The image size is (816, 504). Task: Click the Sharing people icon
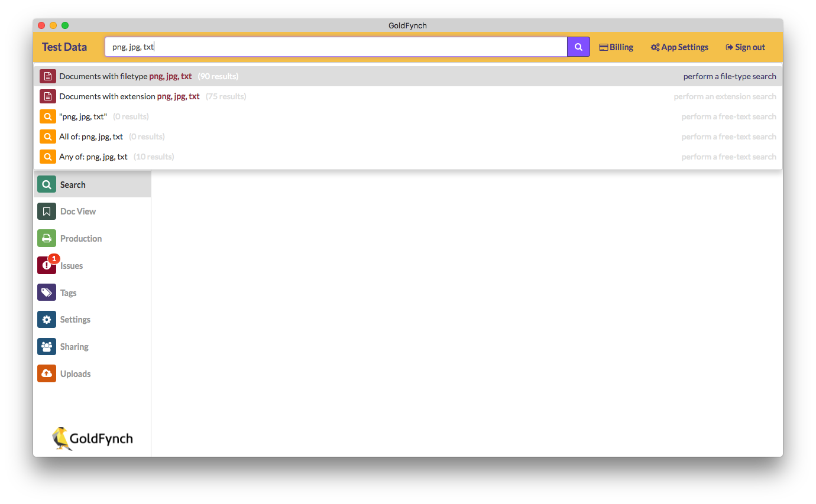(46, 346)
